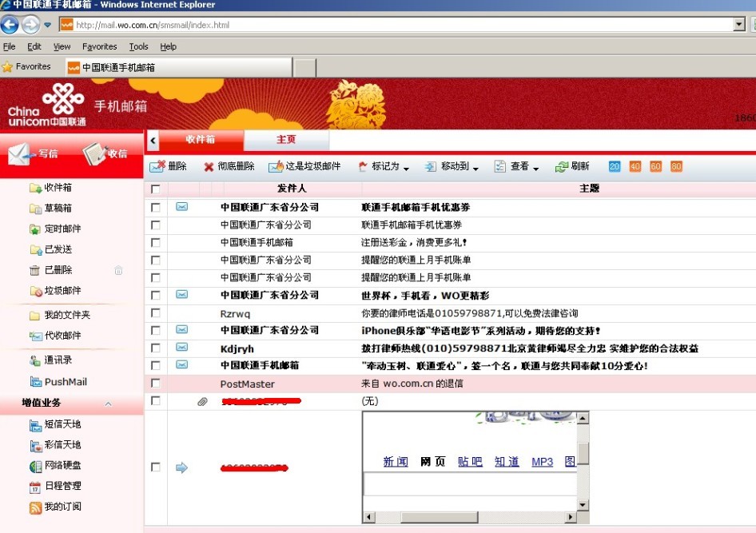Set 60 messages per page
This screenshot has height=533, width=756.
[656, 166]
